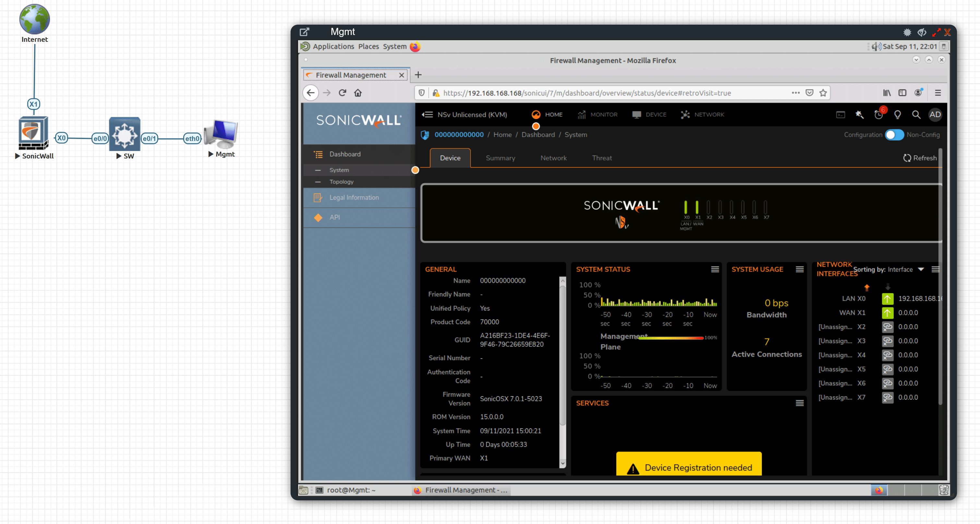Open notifications clock icon with red badge
980x524 pixels.
pos(878,114)
